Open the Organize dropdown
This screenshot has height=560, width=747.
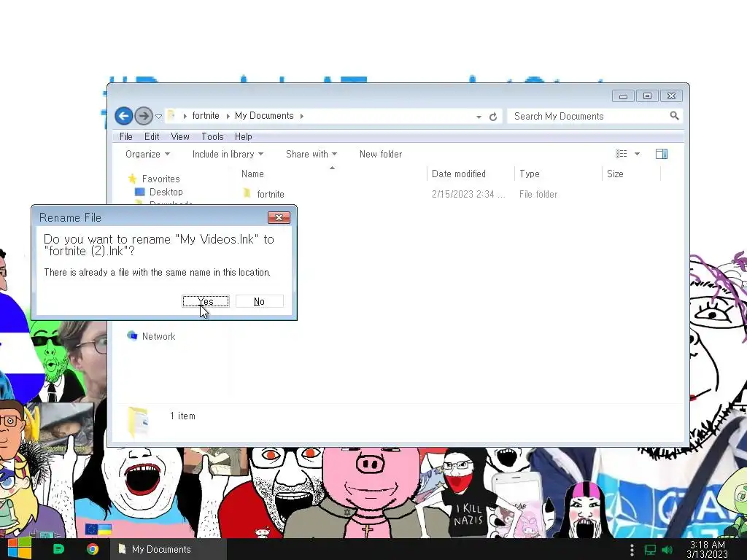[147, 155]
